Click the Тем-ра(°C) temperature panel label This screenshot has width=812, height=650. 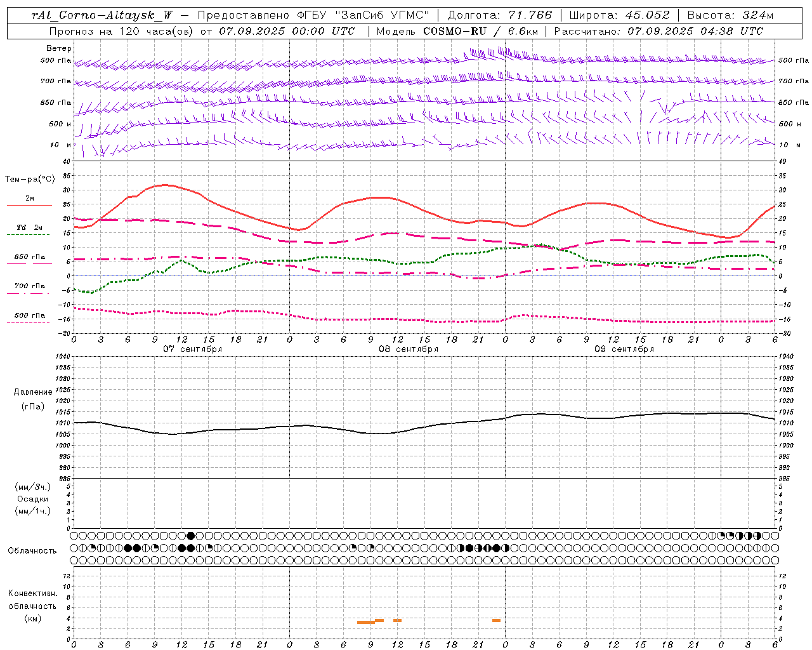pyautogui.click(x=30, y=180)
